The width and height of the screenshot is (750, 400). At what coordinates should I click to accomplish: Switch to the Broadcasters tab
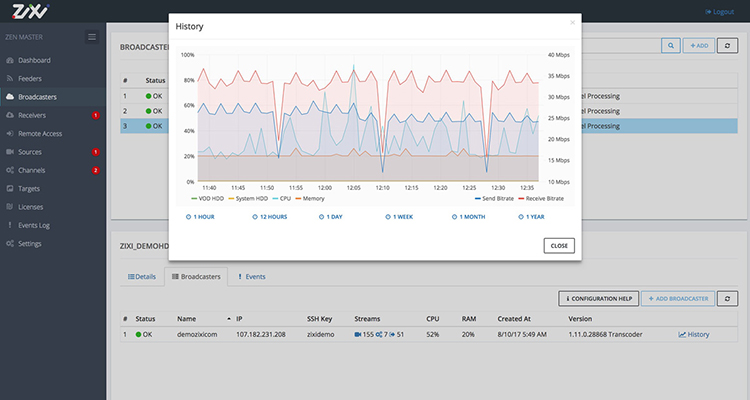click(x=196, y=277)
